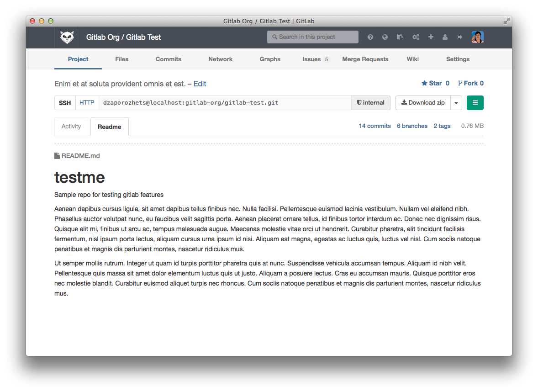Image resolution: width=538 pixels, height=392 pixels.
Task: Open the Commits tab
Action: tap(168, 59)
